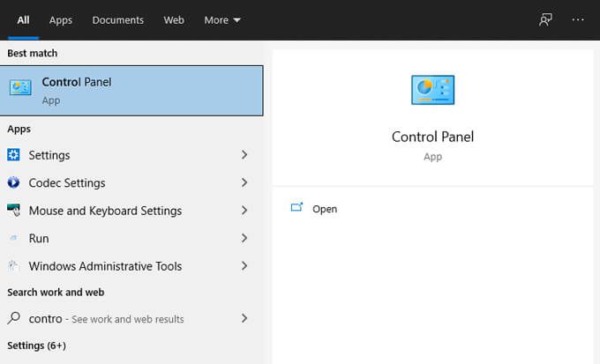Viewport: 600px width, 364px height.
Task: Open the feedback icon in top bar
Action: [545, 19]
